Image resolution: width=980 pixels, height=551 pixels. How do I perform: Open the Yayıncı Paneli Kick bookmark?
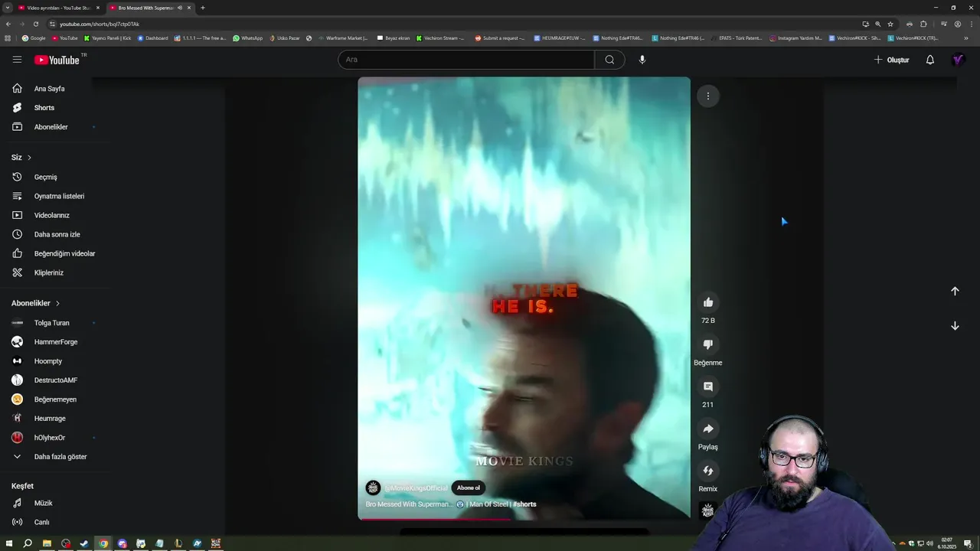pyautogui.click(x=107, y=37)
